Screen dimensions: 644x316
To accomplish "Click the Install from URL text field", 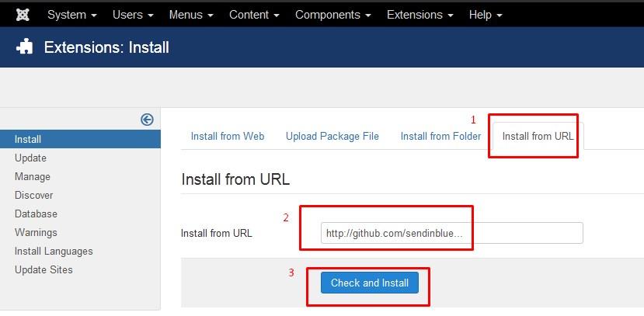I will 451,233.
